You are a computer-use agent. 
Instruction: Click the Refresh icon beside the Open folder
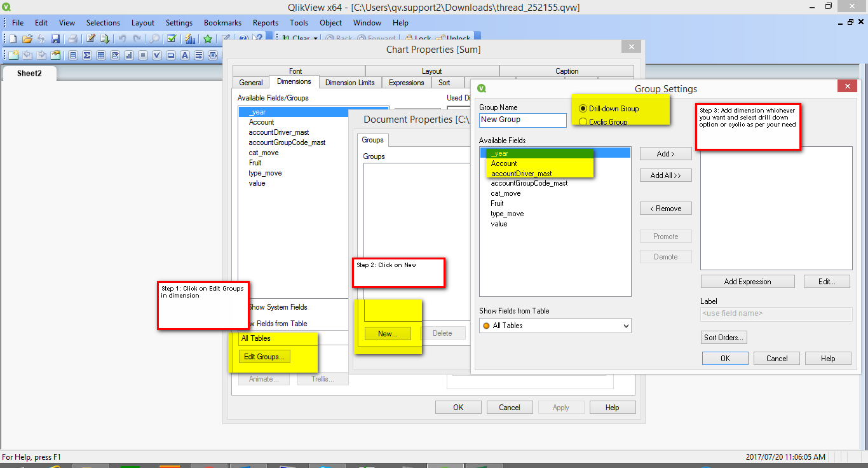coord(41,39)
